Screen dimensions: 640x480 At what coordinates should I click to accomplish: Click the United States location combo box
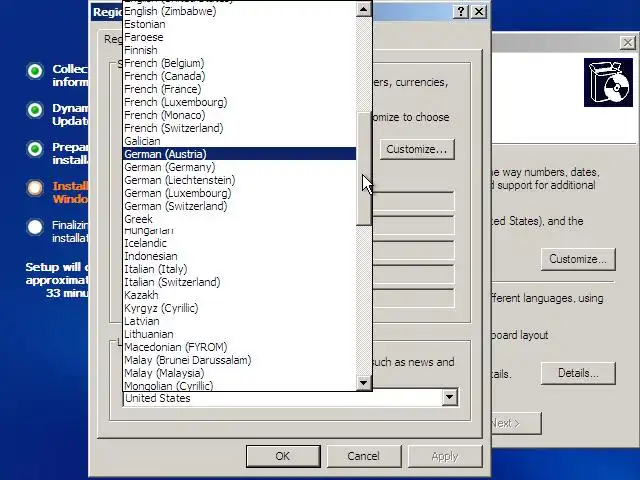click(x=290, y=398)
